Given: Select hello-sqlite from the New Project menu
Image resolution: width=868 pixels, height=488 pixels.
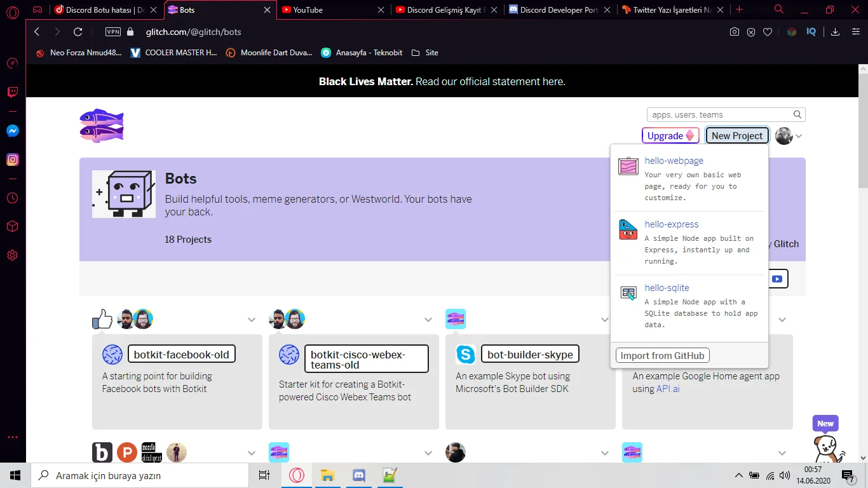Looking at the screenshot, I should pyautogui.click(x=667, y=288).
